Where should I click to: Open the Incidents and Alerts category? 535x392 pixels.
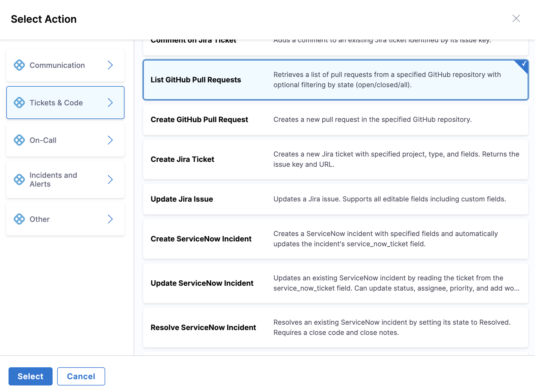pyautogui.click(x=65, y=180)
